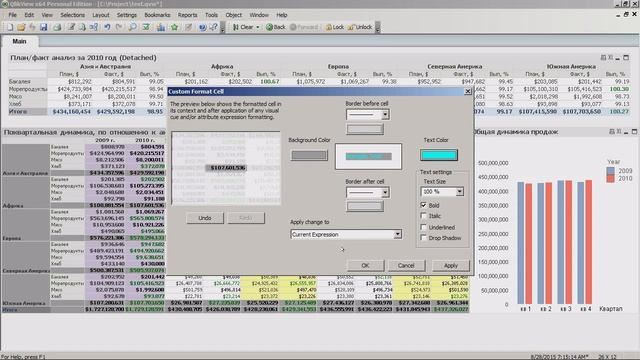The height and width of the screenshot is (360, 640).
Task: Click the arrow icon beside the Open folder
Action: pos(32,27)
